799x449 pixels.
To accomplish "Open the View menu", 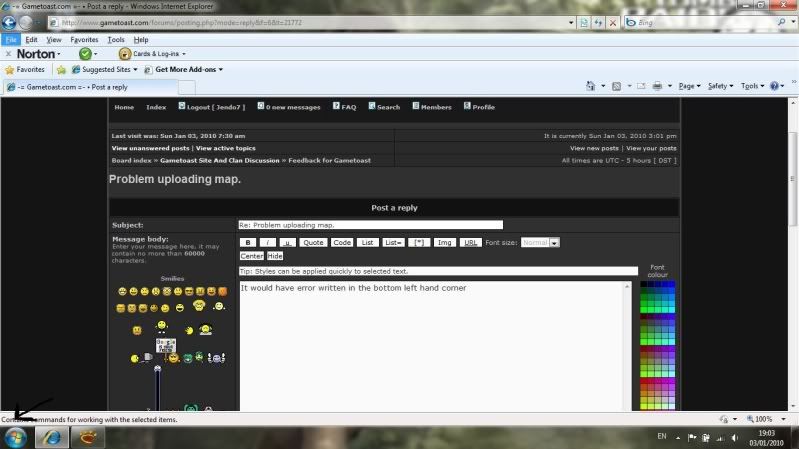I will point(54,40).
